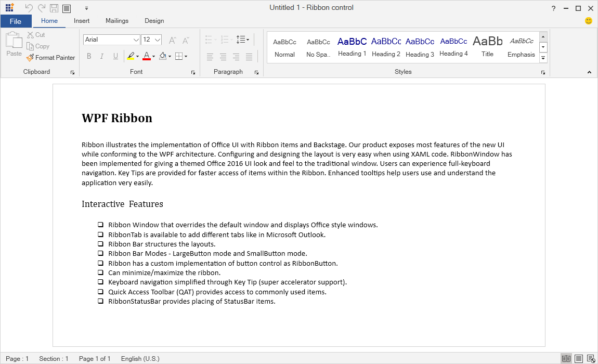Apply the red font color

[147, 56]
